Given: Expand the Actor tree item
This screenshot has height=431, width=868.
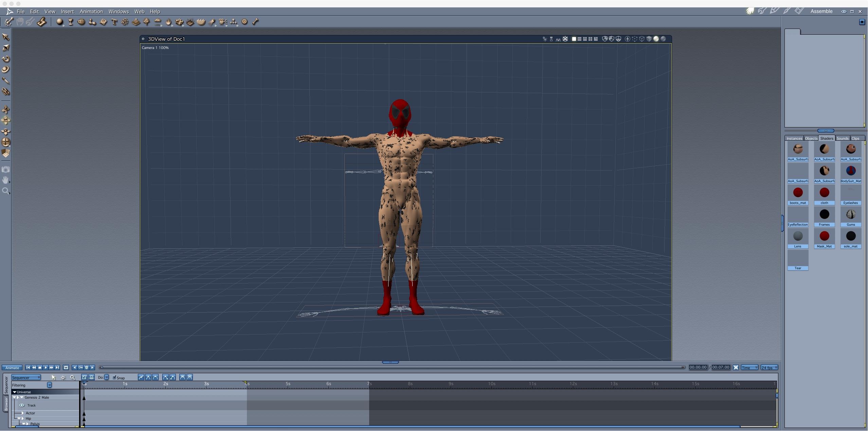Looking at the screenshot, I should (x=23, y=413).
